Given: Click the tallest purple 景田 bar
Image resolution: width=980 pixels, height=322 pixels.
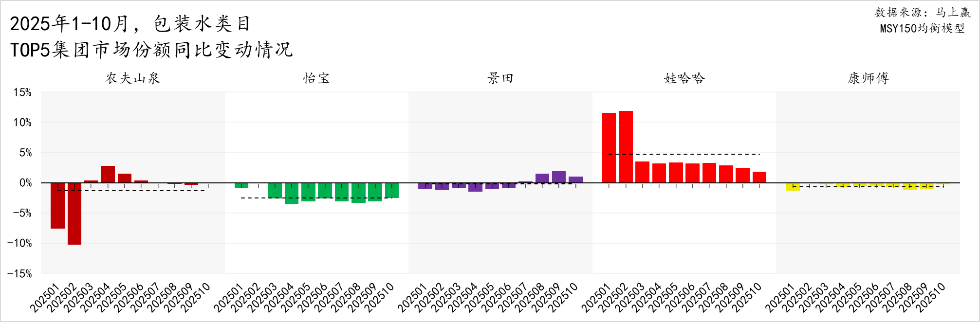Looking at the screenshot, I should [559, 177].
